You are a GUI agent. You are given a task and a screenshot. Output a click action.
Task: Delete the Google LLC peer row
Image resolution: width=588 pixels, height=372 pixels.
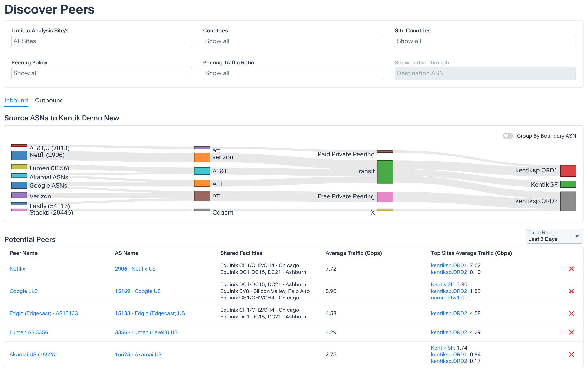point(571,291)
